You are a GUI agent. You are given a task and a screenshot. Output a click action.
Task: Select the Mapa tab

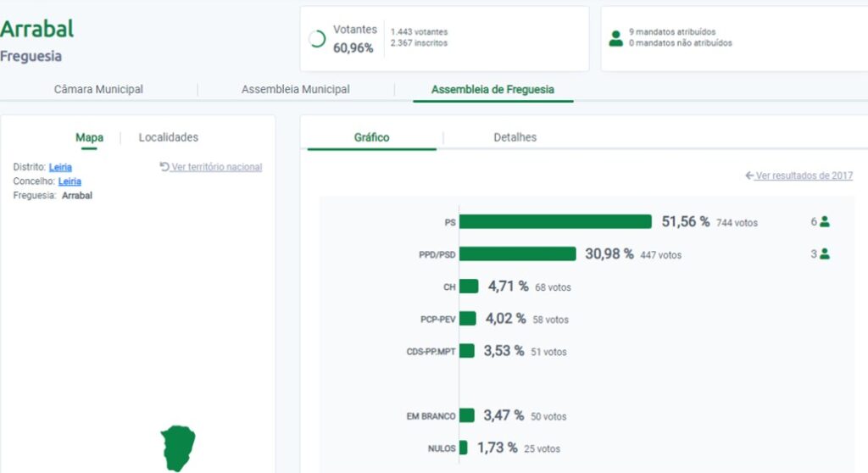89,137
